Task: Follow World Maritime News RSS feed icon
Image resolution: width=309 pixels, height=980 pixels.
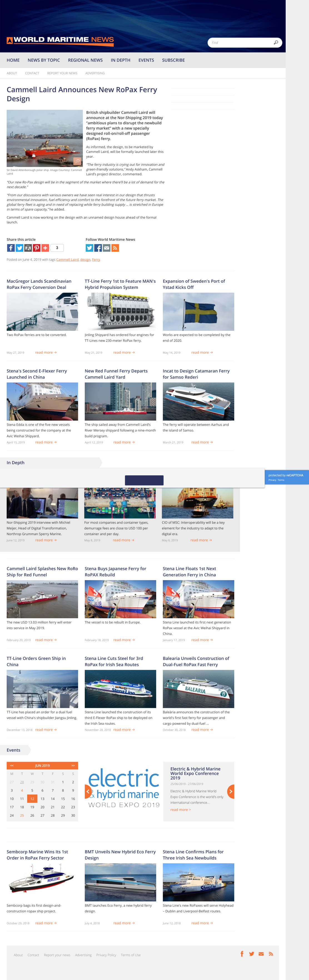Action: point(115,248)
